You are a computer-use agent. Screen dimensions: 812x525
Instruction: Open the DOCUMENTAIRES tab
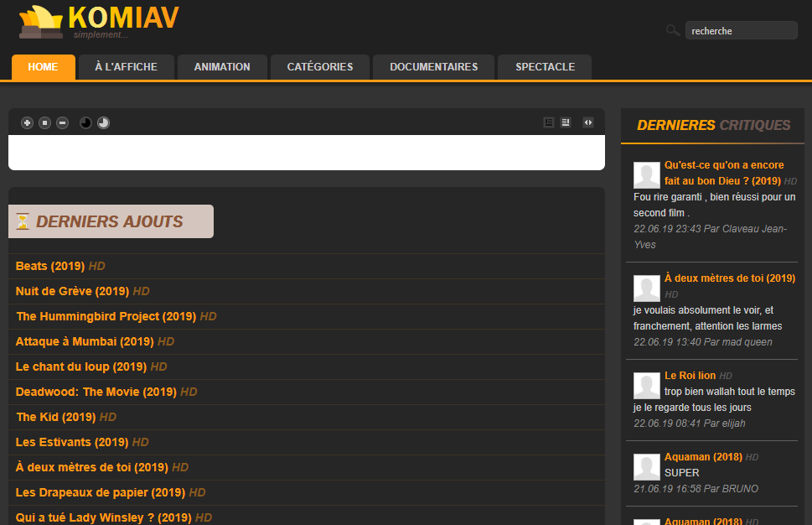pyautogui.click(x=434, y=67)
